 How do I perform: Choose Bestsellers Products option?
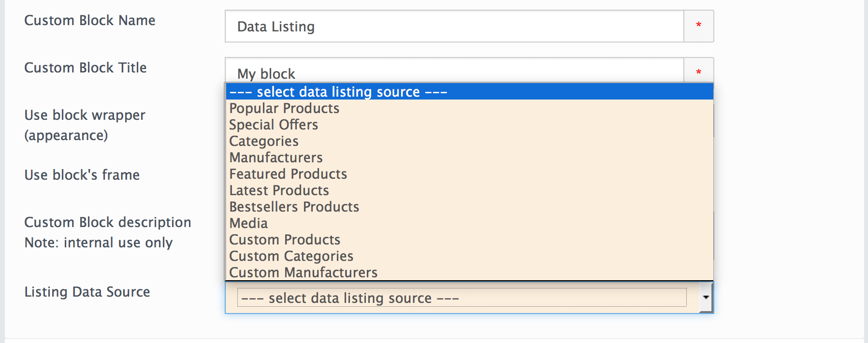click(x=469, y=206)
